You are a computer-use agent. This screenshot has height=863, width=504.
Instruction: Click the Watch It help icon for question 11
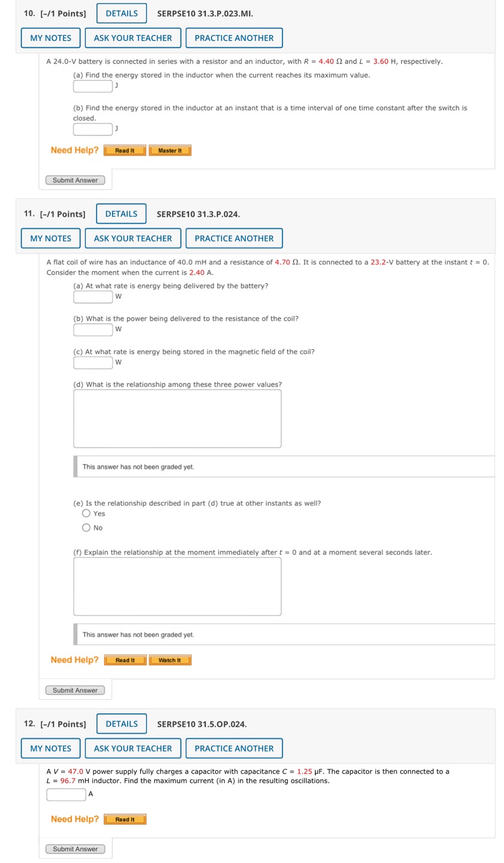170,660
